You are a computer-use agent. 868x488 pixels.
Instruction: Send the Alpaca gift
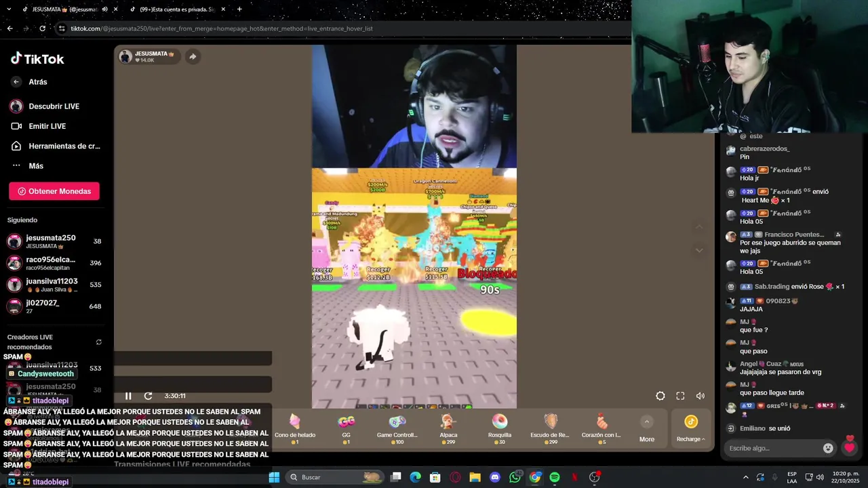[448, 429]
